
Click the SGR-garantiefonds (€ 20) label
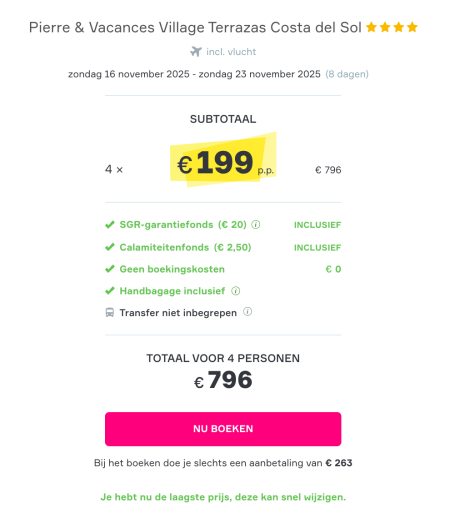(183, 225)
